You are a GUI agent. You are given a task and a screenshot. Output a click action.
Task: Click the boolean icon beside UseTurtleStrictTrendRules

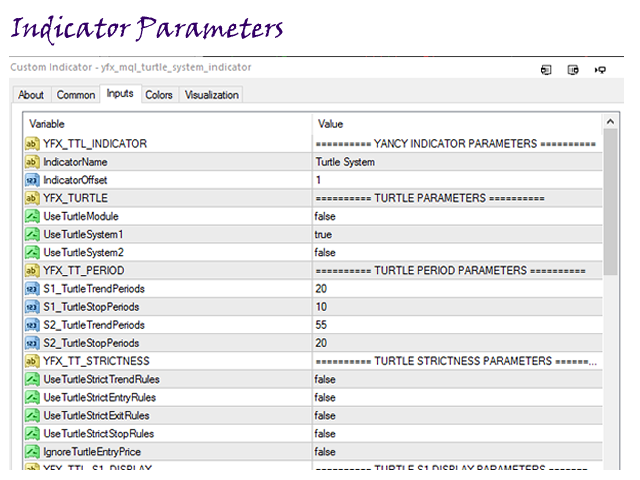pyautogui.click(x=32, y=380)
